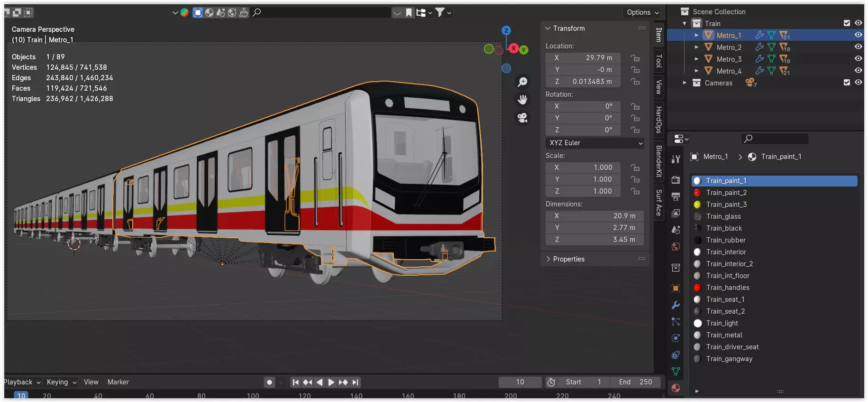868x402 pixels.
Task: Open Render properties tab icon
Action: [x=676, y=180]
